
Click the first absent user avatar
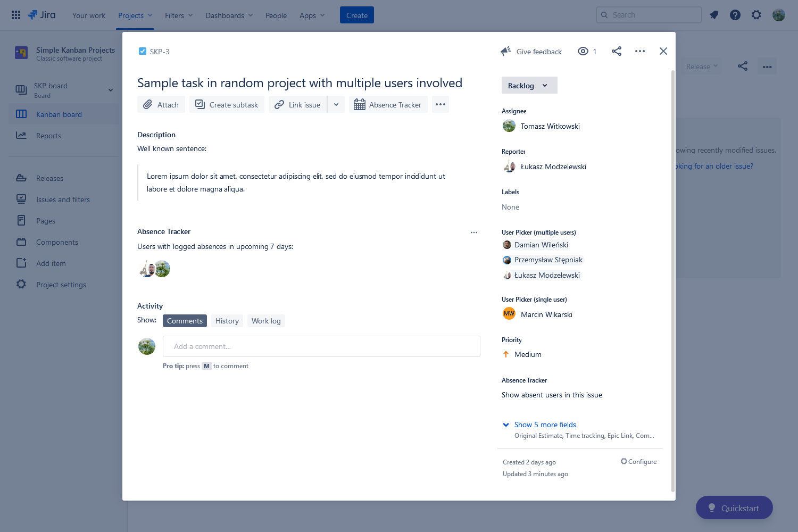(x=146, y=269)
